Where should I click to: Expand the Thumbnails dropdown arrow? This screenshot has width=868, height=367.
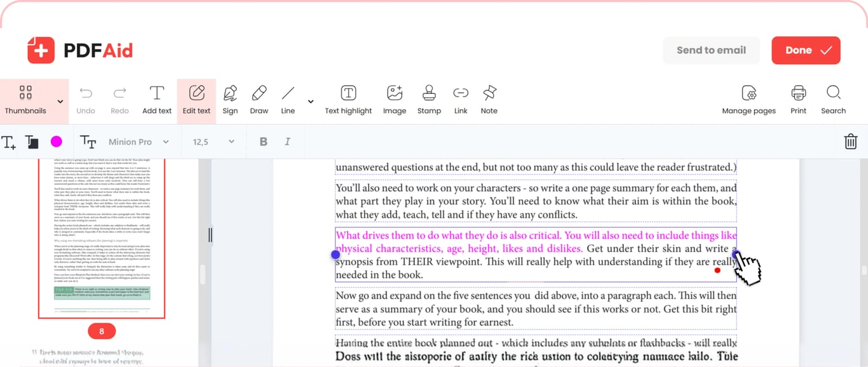(60, 102)
